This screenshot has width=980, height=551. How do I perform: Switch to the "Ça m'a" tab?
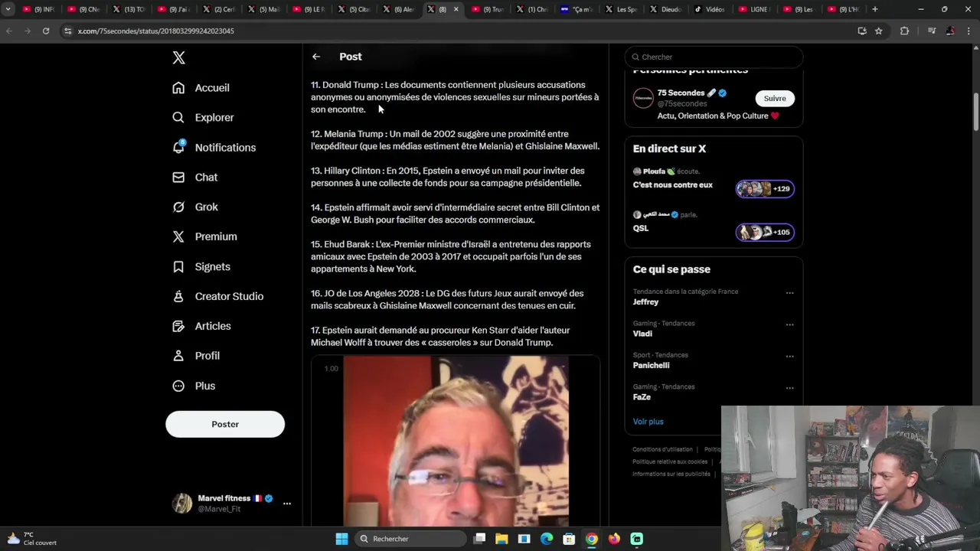[x=576, y=9]
